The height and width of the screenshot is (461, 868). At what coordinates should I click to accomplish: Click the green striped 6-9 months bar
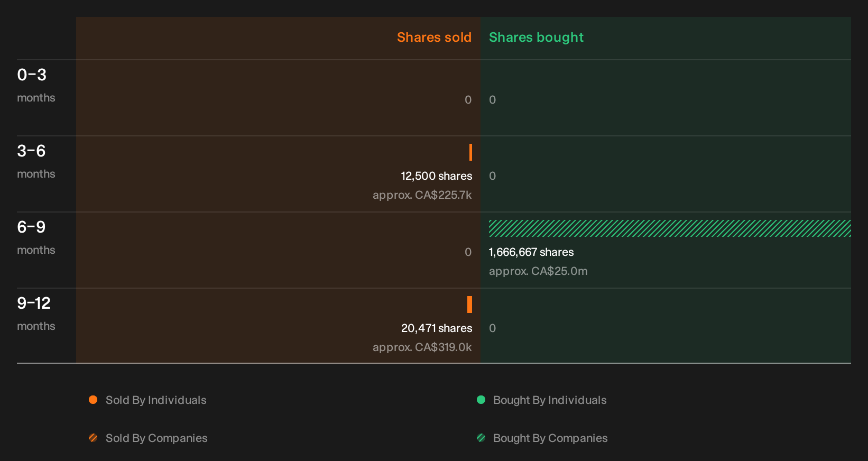[x=670, y=228]
